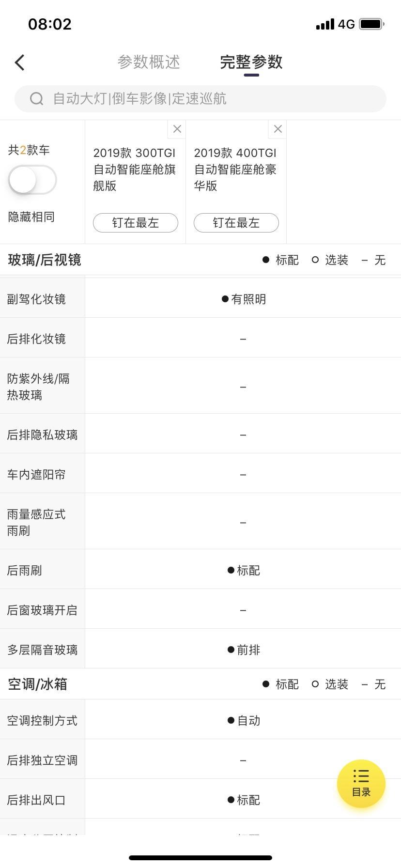Select the 后排化妆镜 row label

coord(36,339)
